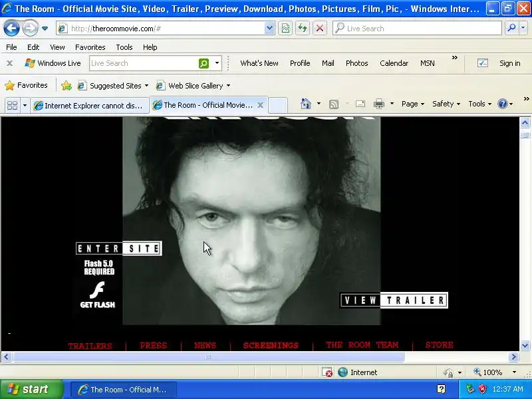Click the Internet zone globe icon

click(342, 372)
